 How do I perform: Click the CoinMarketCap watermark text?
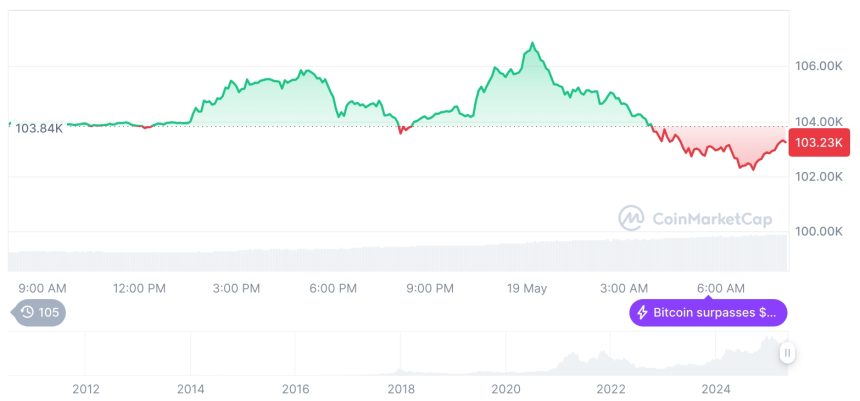click(711, 218)
